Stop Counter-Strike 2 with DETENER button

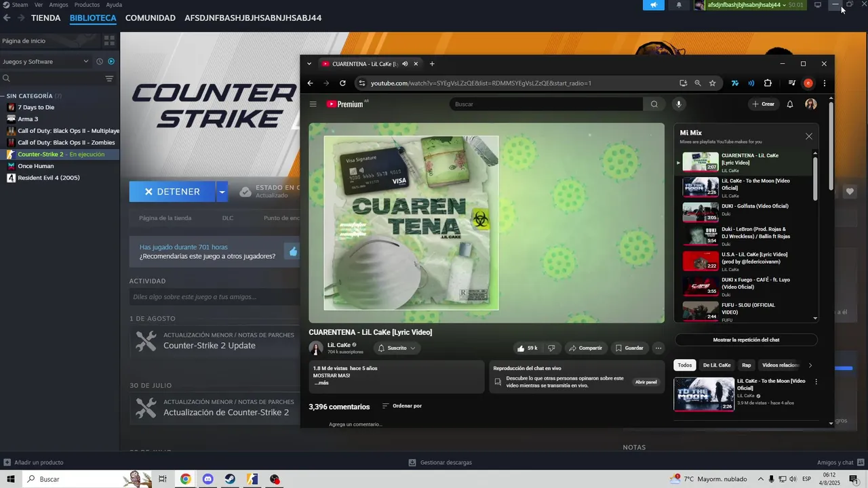coord(172,192)
